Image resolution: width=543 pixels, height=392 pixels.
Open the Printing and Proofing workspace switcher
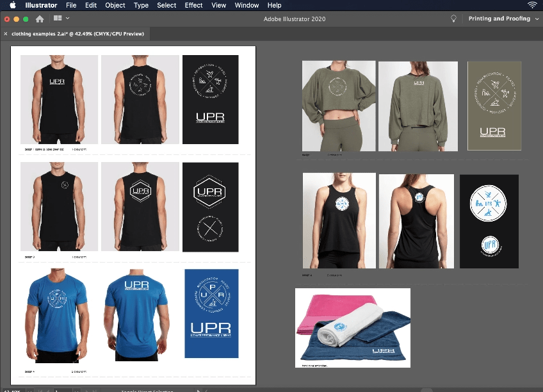(503, 19)
